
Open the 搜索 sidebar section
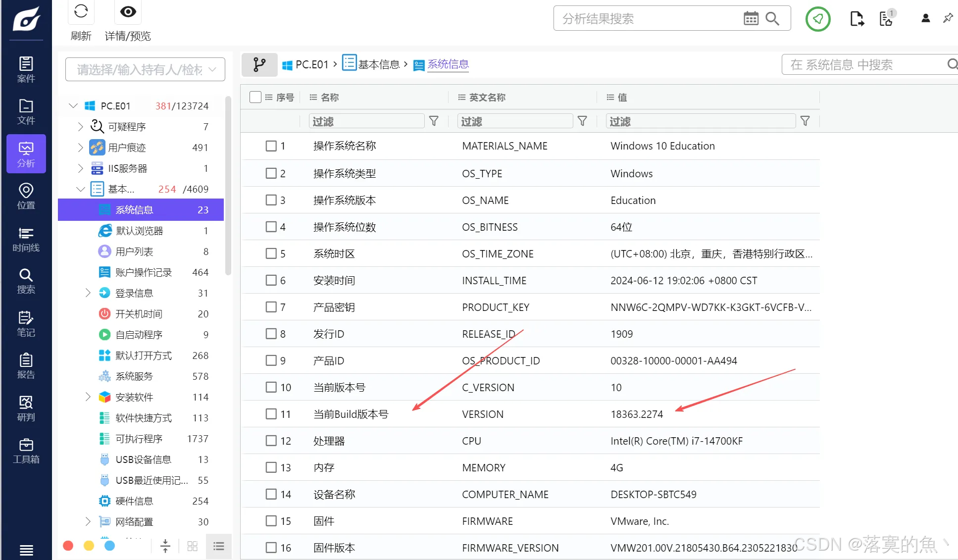[26, 281]
